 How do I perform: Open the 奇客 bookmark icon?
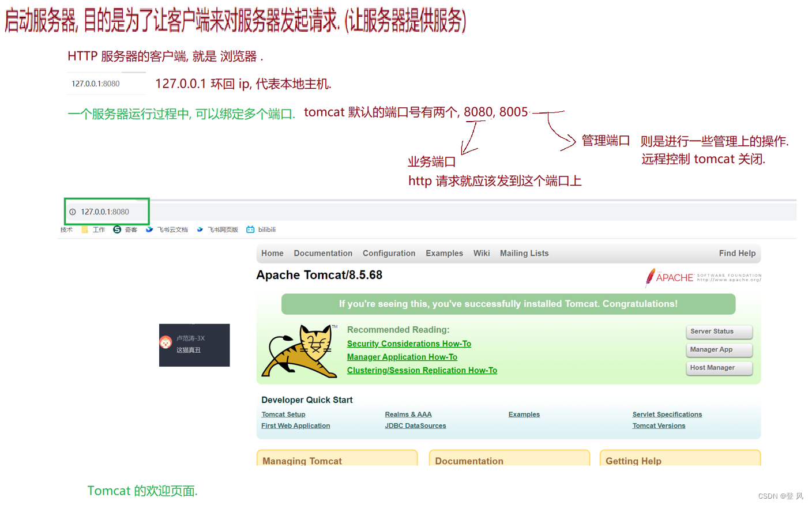point(117,229)
